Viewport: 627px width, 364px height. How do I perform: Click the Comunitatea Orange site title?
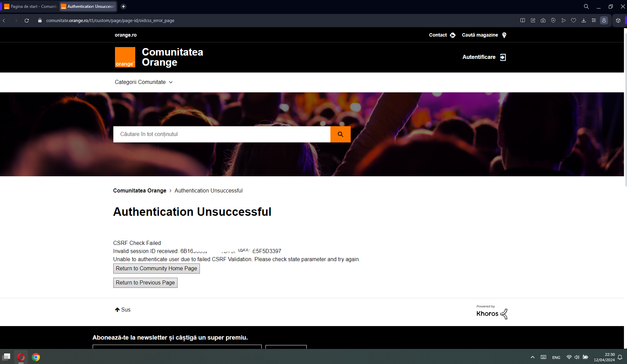(x=172, y=57)
